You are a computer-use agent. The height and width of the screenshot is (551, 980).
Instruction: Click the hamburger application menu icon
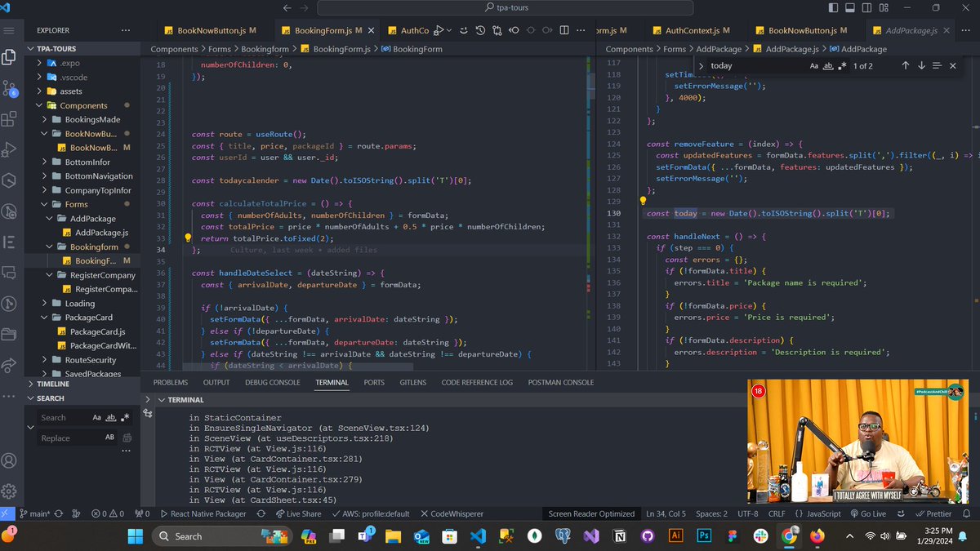pyautogui.click(x=10, y=30)
